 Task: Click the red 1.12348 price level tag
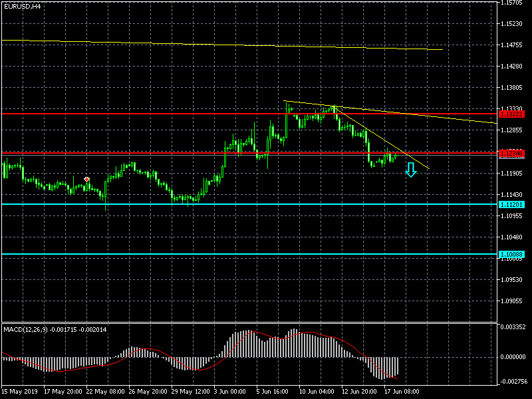(x=511, y=154)
